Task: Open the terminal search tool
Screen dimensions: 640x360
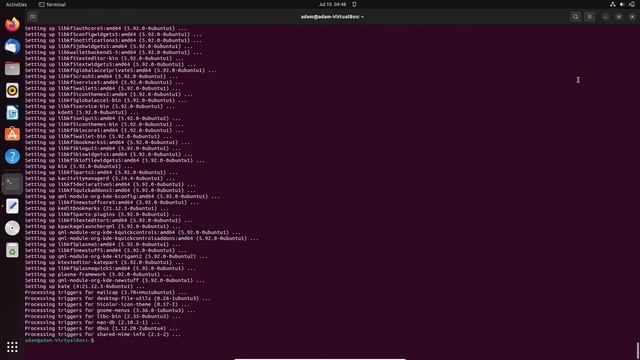Action: click(576, 17)
